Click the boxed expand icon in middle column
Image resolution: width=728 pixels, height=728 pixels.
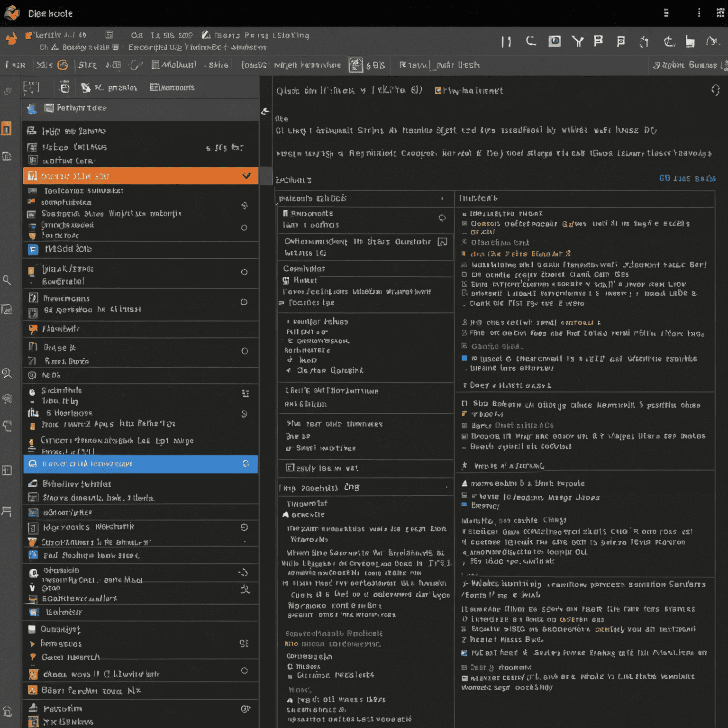tap(442, 242)
